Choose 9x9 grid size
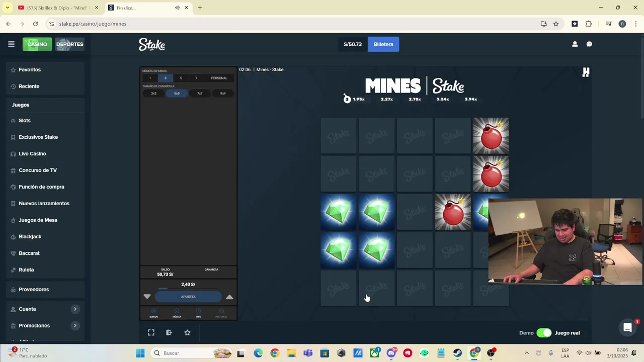This screenshot has height=362, width=644. (x=223, y=94)
